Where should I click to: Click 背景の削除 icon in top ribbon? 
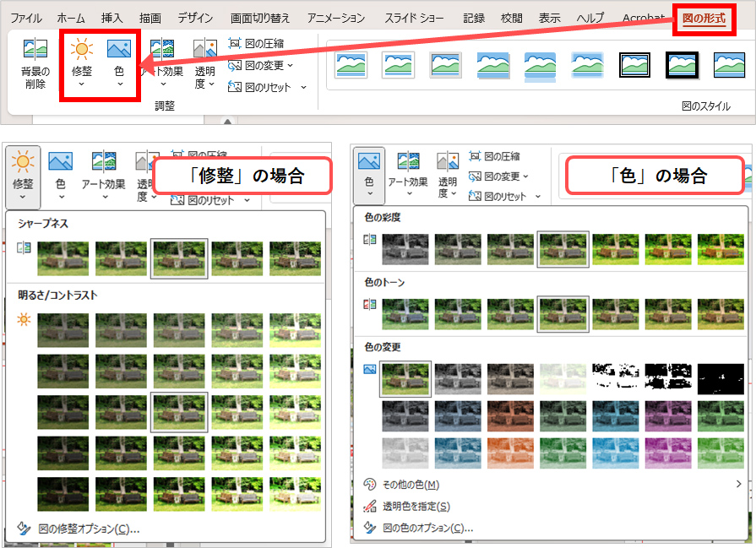(35, 63)
